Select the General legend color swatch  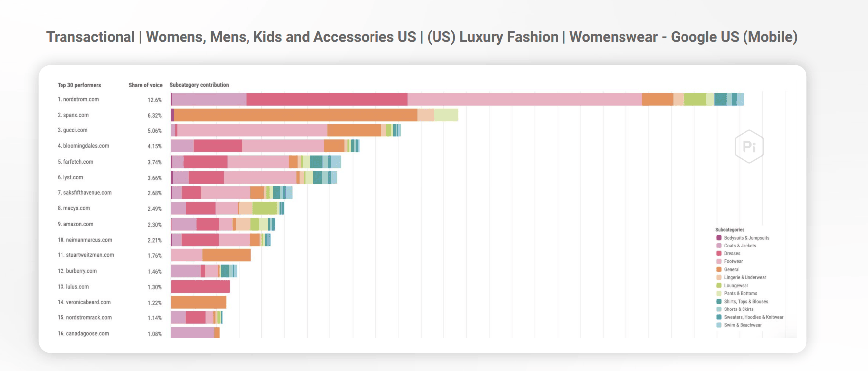[719, 270]
